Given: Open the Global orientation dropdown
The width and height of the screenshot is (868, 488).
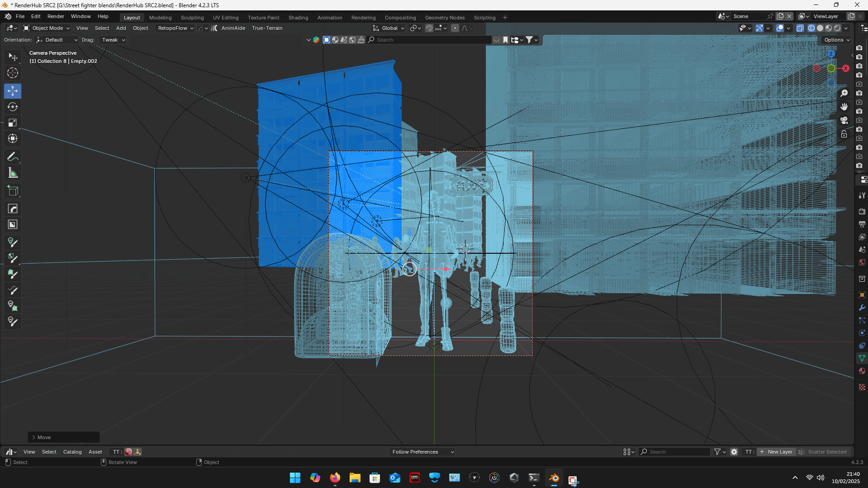Looking at the screenshot, I should [389, 28].
